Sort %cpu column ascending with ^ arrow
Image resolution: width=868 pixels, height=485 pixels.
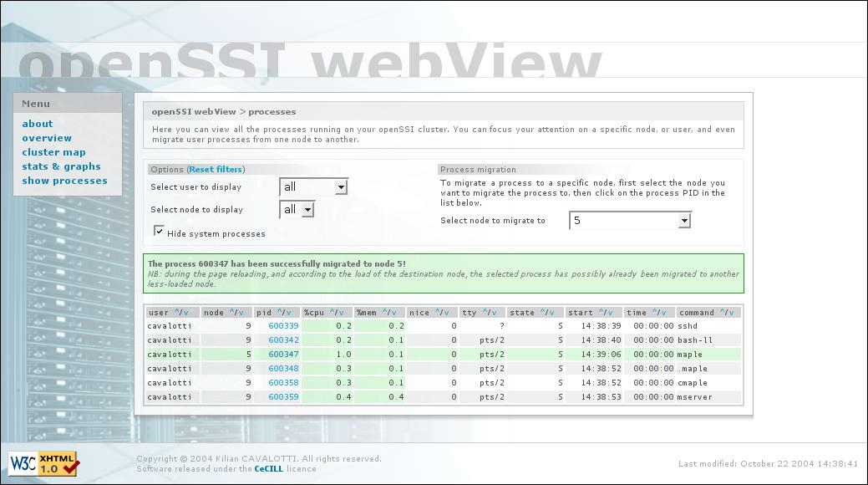click(x=332, y=312)
